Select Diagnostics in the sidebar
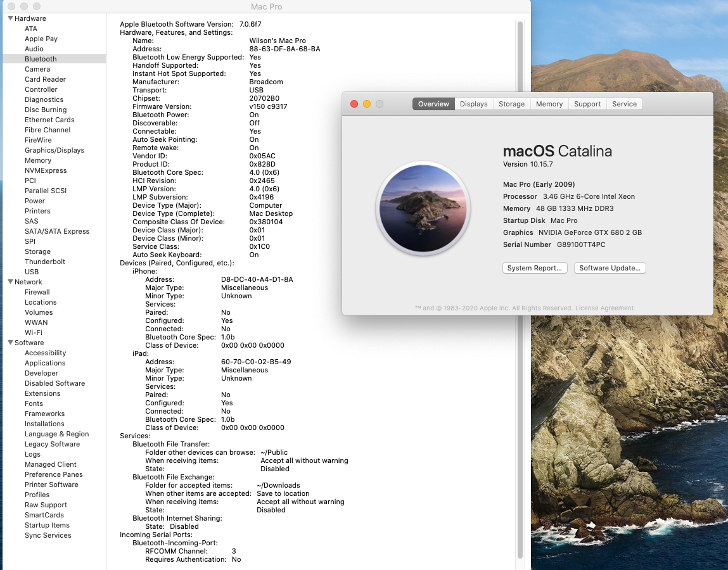The image size is (728, 570). point(44,99)
